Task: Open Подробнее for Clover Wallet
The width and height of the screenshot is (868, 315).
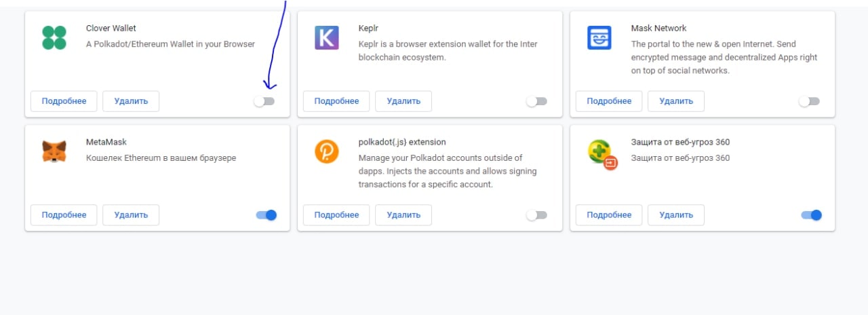Action: 64,101
